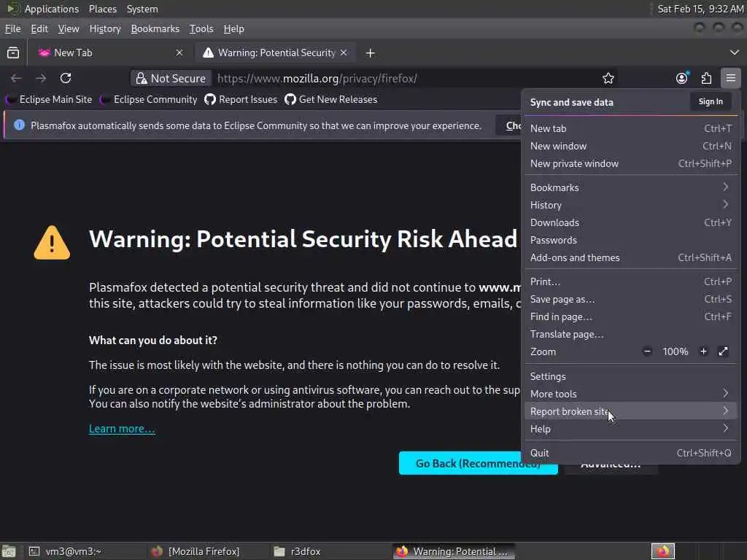Go back with the back arrow
This screenshot has width=747, height=560.
(16, 78)
